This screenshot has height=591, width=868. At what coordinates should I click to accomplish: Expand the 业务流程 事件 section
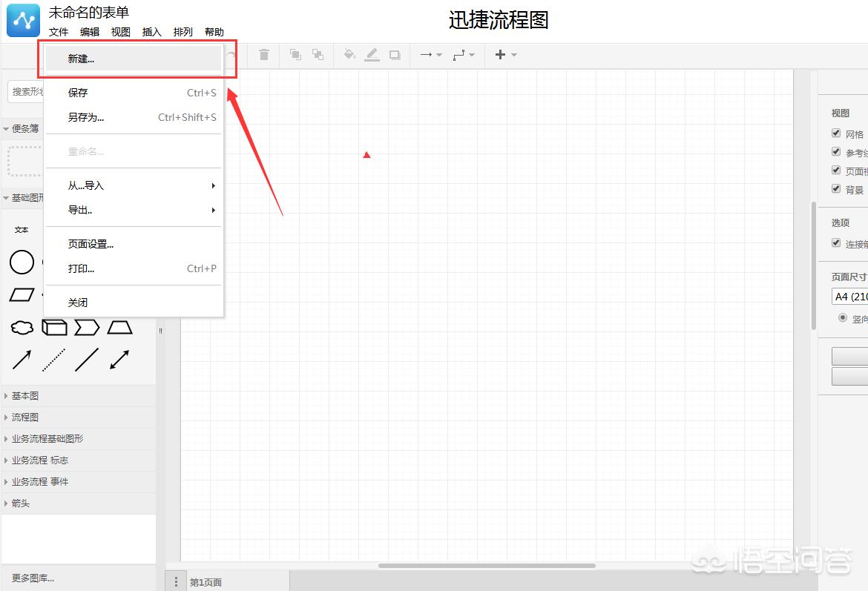[79, 482]
